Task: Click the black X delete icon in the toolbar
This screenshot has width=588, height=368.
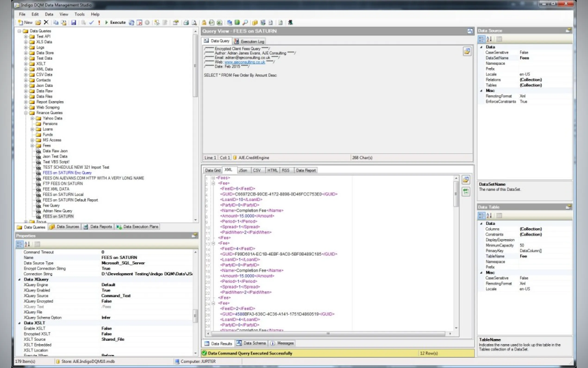Action: click(x=46, y=22)
